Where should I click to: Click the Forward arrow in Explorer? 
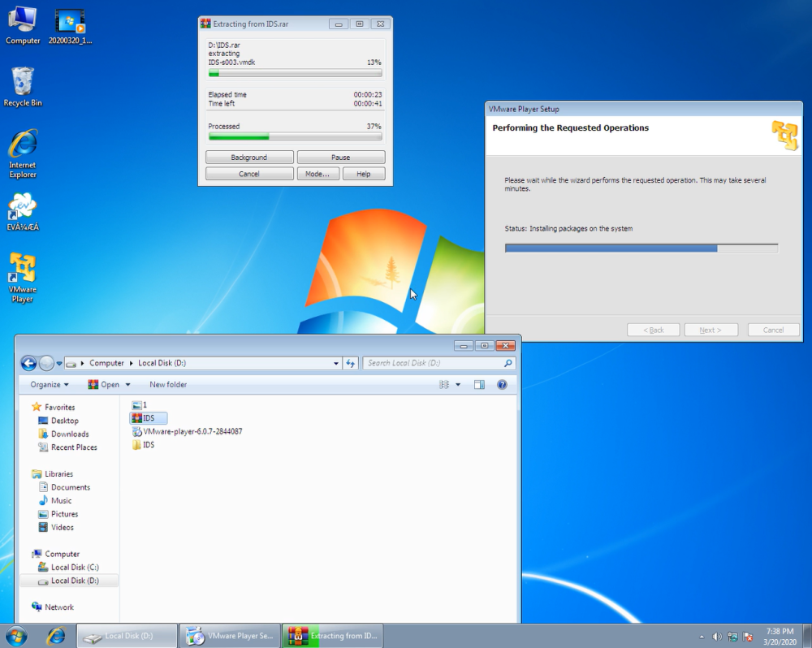coord(46,363)
